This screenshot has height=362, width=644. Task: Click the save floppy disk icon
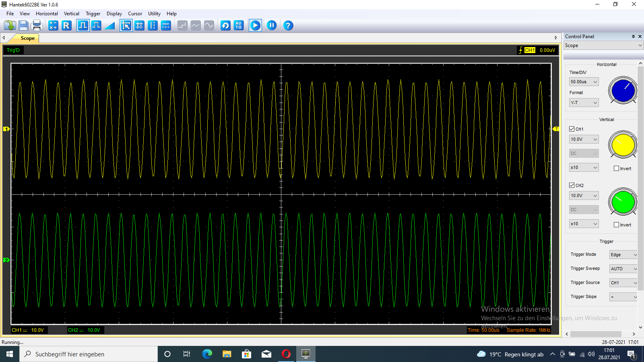[x=23, y=26]
